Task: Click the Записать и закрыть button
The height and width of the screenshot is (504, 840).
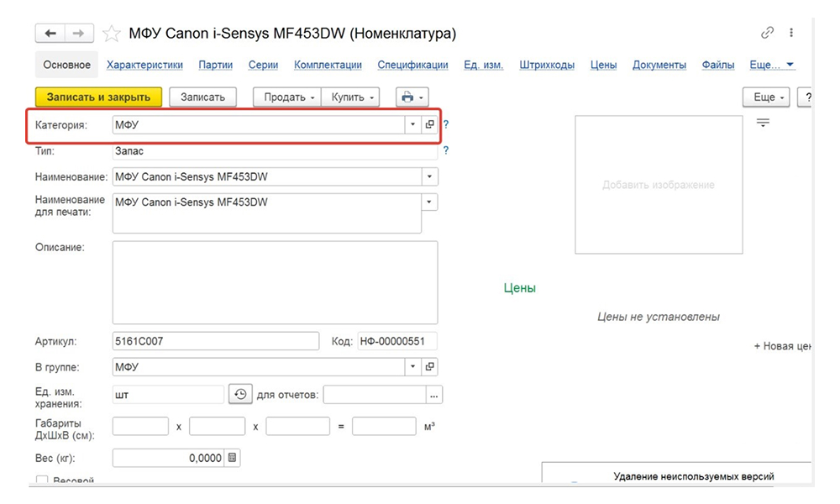Action: 98,97
